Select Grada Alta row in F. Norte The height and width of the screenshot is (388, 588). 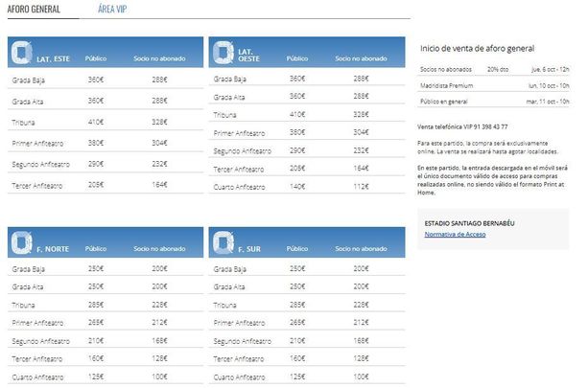(x=106, y=286)
